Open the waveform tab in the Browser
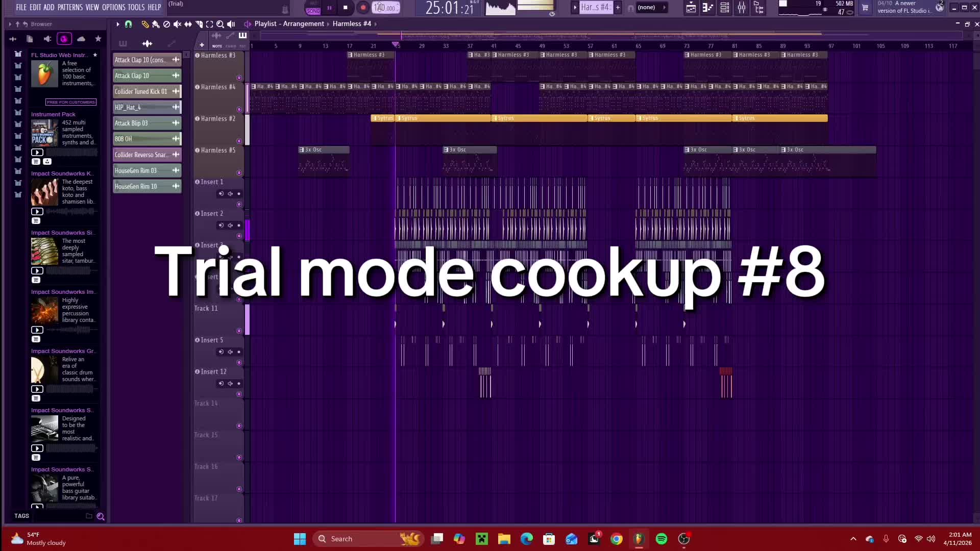The width and height of the screenshot is (980, 551). (13, 39)
